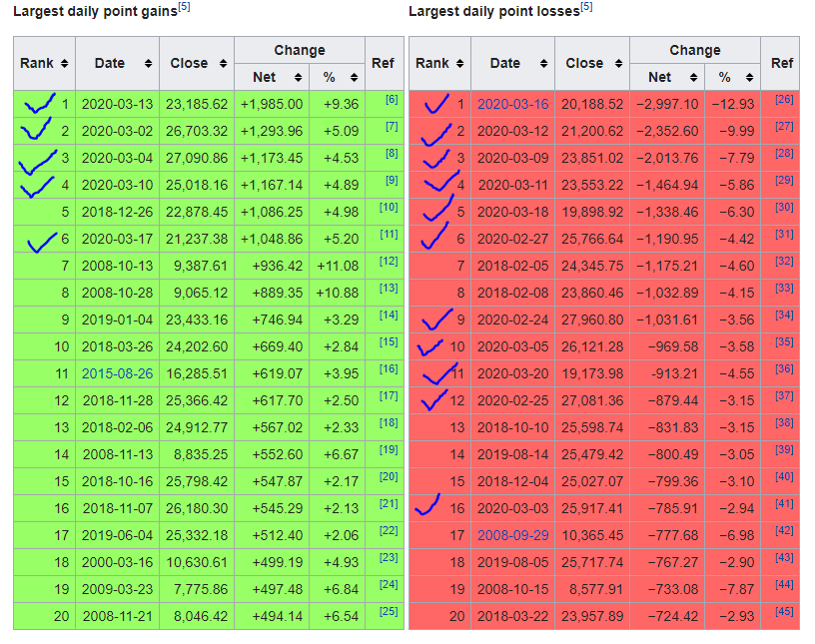Screen dimensions: 815x644
Task: Select the net gain +1,985.00
Action: [x=272, y=104]
